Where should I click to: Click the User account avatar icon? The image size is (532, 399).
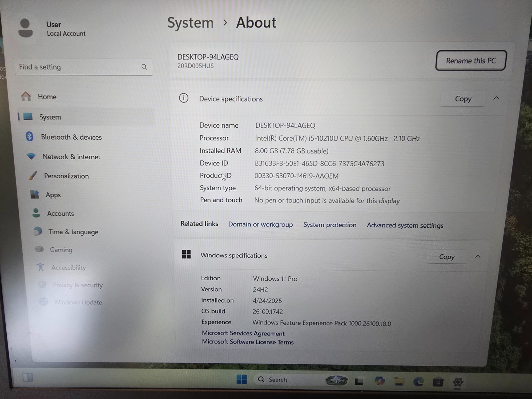[x=25, y=28]
